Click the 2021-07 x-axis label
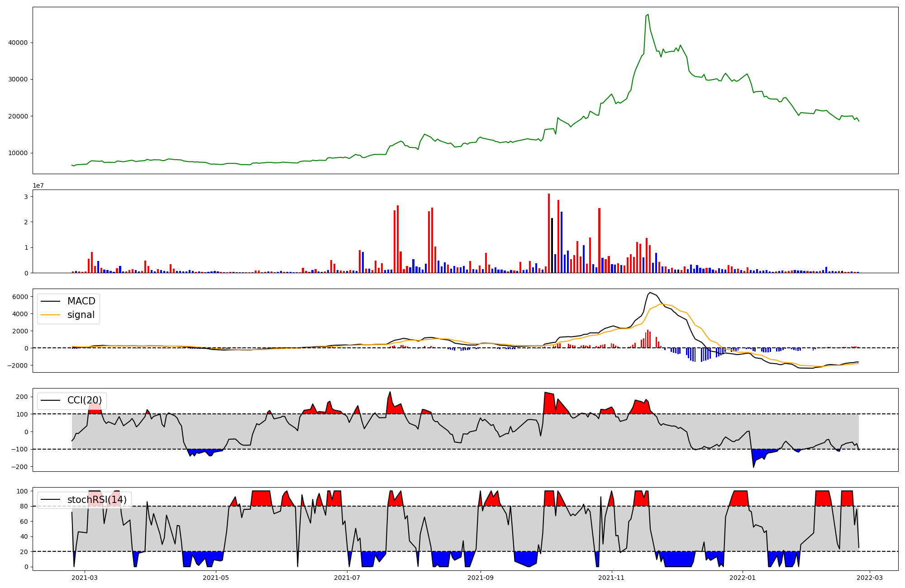 (x=347, y=578)
